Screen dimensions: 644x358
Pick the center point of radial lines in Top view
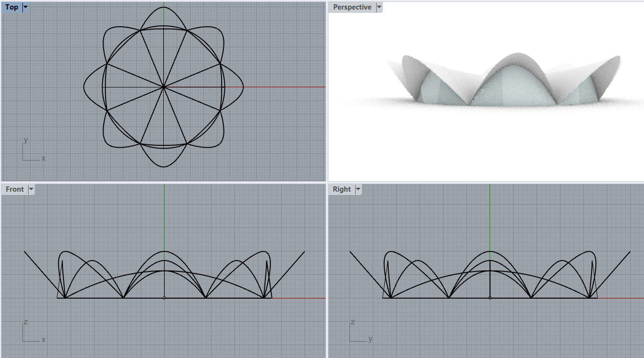(x=164, y=87)
